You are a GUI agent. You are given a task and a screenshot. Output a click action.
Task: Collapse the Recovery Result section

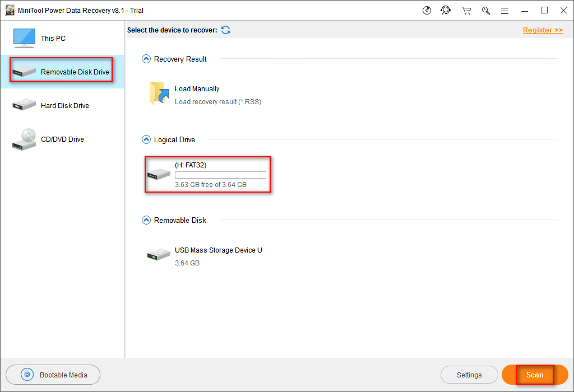[146, 59]
